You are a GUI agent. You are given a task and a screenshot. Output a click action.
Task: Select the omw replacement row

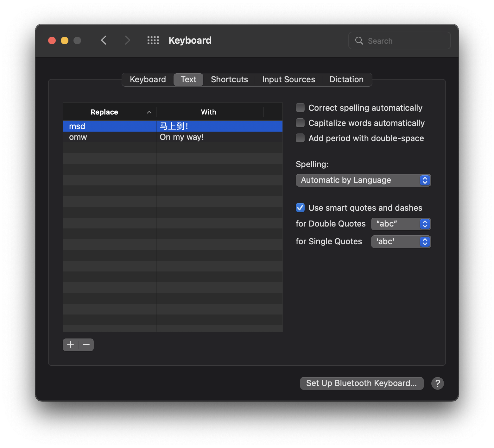click(109, 137)
